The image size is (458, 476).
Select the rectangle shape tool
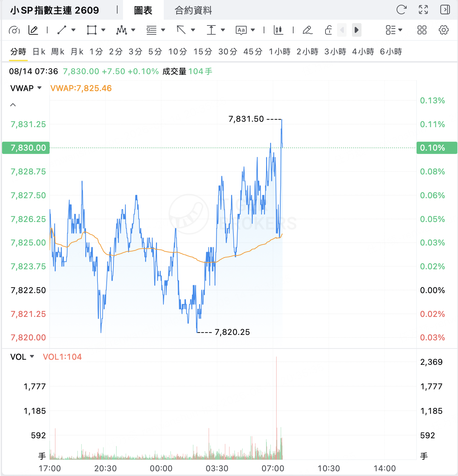[x=91, y=30]
